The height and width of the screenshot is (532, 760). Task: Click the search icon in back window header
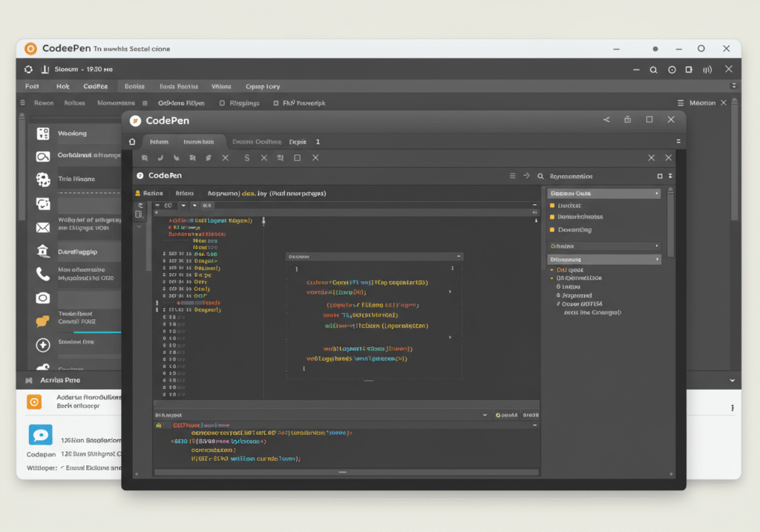coord(653,70)
